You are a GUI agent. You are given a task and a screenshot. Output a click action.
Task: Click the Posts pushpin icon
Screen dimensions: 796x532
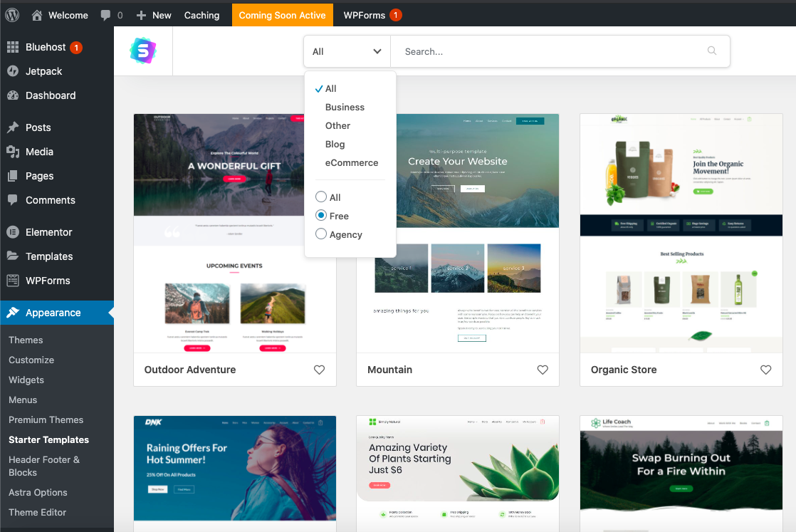pos(13,127)
